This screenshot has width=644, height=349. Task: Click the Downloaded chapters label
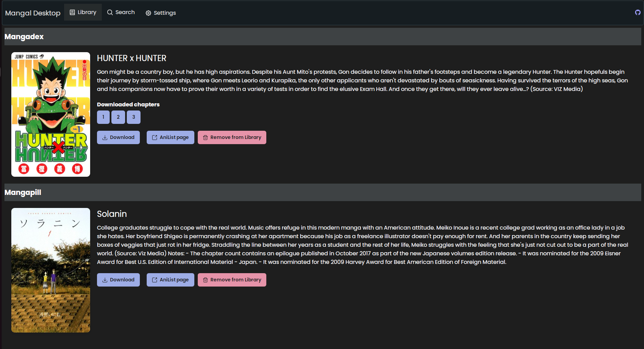[x=128, y=104]
